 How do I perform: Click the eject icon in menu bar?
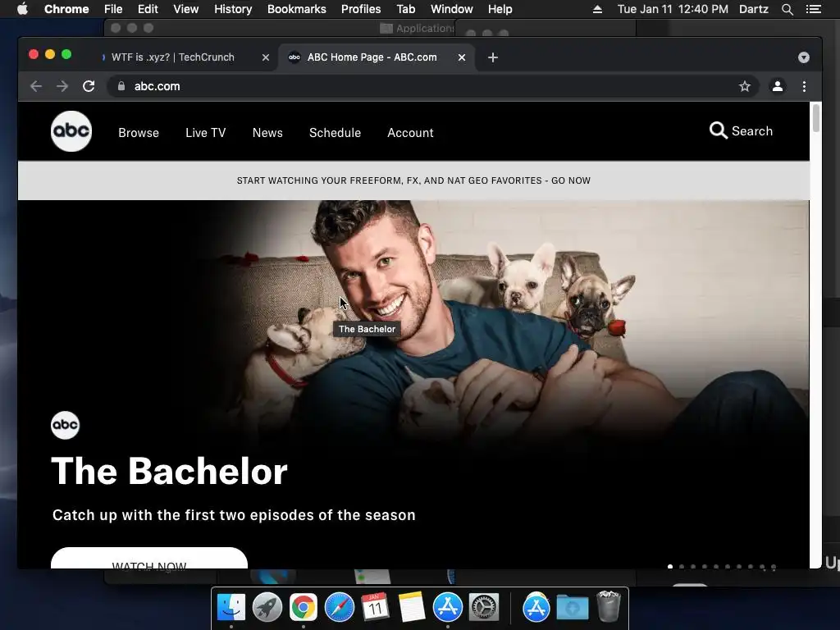pos(597,9)
